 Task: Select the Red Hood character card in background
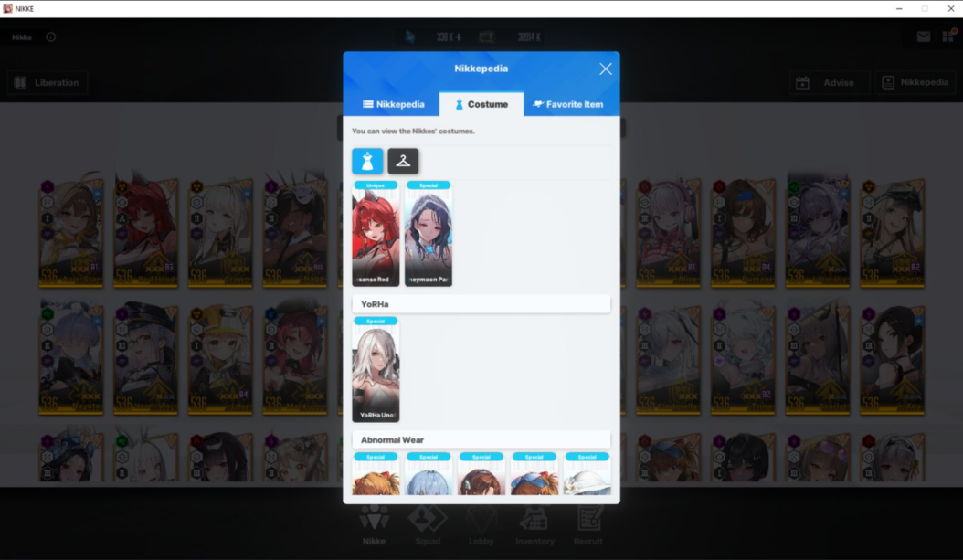pyautogui.click(x=145, y=232)
